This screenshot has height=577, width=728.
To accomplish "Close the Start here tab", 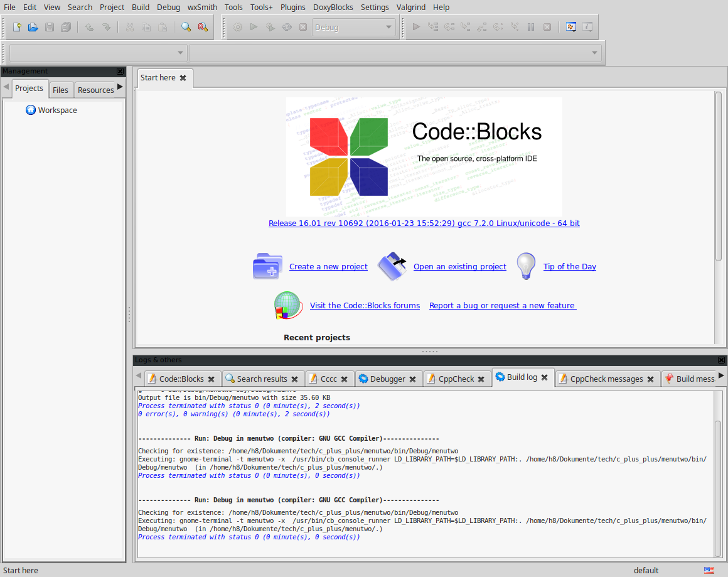I will [183, 78].
